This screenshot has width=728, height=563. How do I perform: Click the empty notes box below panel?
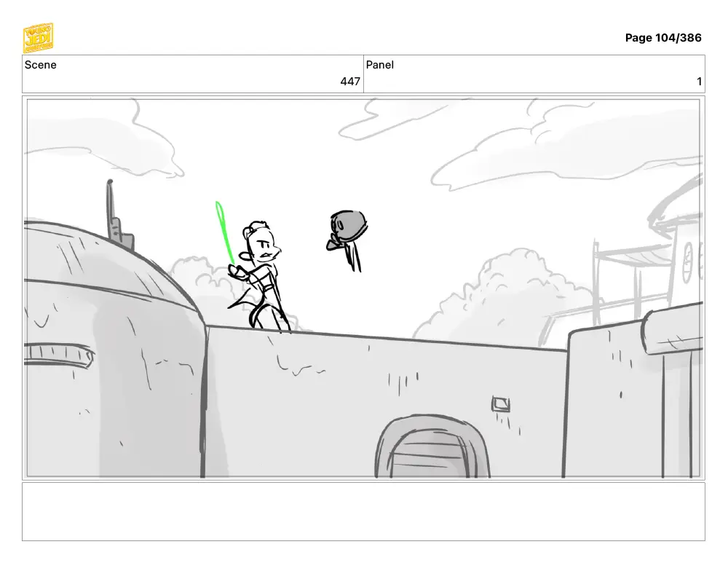tap(363, 511)
